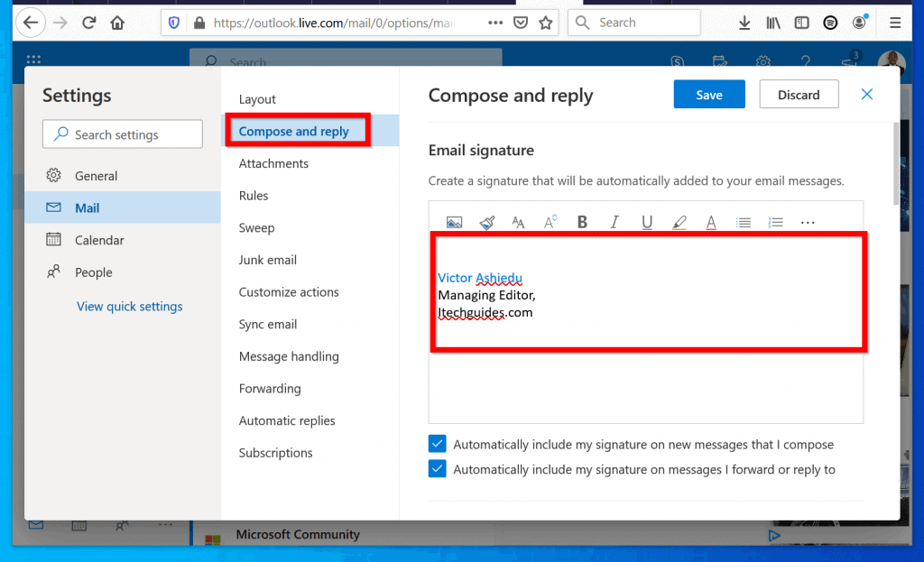The height and width of the screenshot is (562, 924).
Task: Show more formatting options with the ellipsis
Action: 807,221
